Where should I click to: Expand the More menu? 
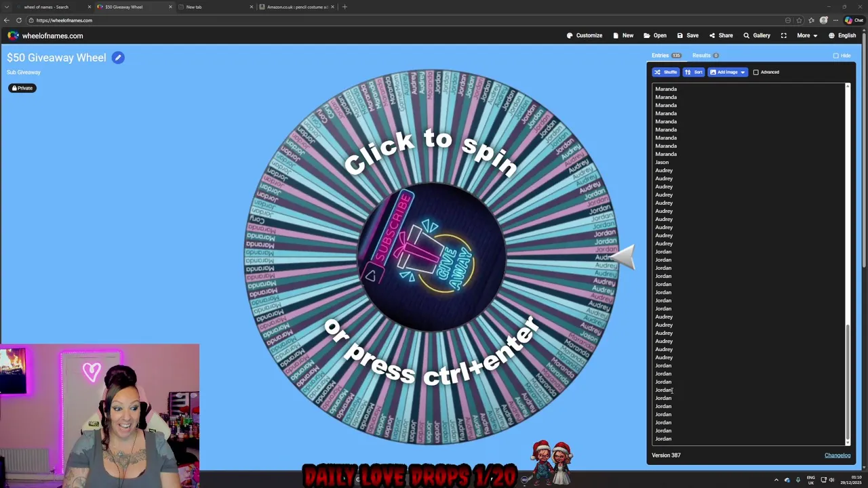pyautogui.click(x=807, y=35)
